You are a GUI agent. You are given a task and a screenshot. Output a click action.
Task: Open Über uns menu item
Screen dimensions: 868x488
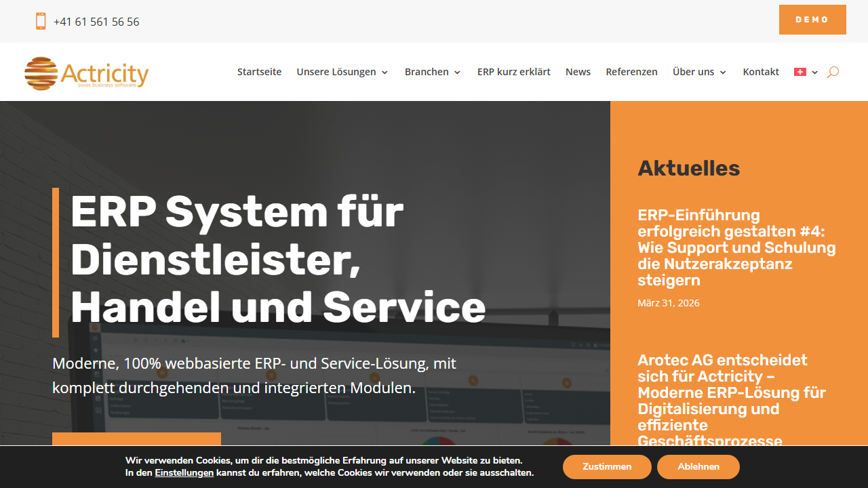tap(693, 72)
